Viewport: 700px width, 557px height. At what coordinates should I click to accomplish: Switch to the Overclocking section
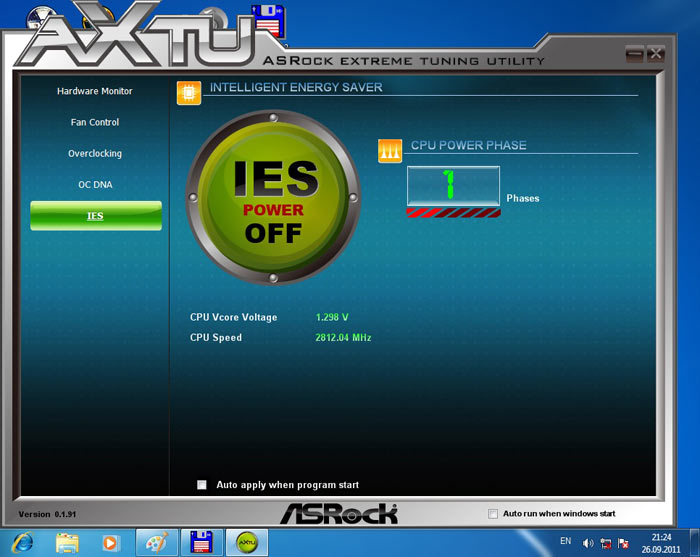click(x=95, y=154)
